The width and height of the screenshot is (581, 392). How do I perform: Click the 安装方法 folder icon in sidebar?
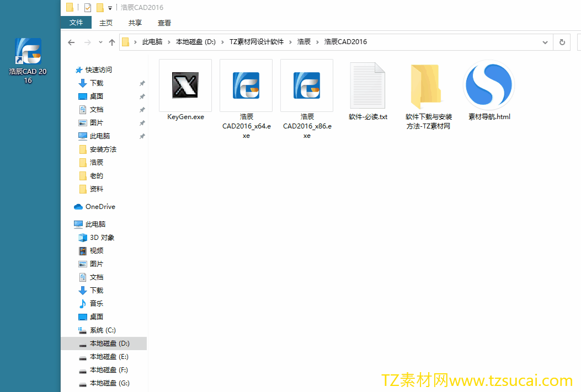click(83, 149)
